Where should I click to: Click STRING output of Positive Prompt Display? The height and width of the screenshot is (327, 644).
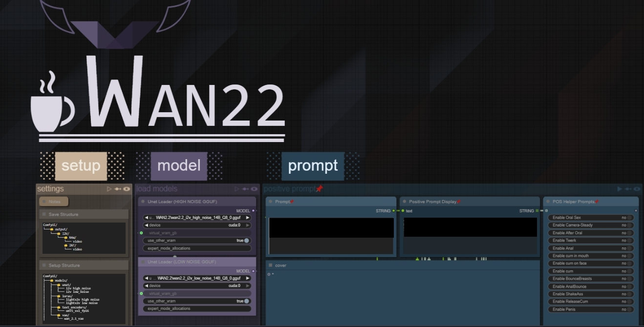tap(537, 211)
